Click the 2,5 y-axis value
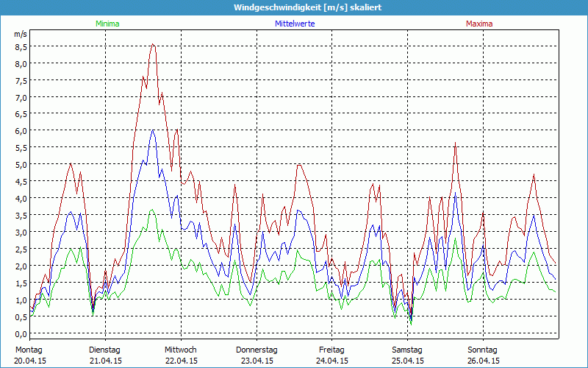The width and height of the screenshot is (588, 368). coord(21,250)
